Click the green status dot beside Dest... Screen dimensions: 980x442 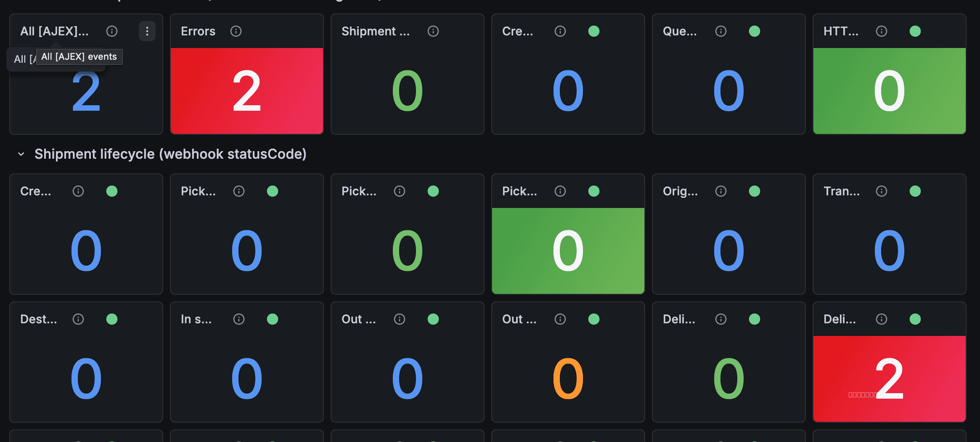[112, 319]
